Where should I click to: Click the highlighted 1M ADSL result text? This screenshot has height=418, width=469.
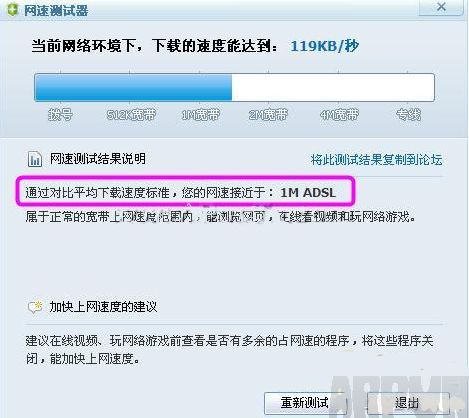tap(308, 193)
